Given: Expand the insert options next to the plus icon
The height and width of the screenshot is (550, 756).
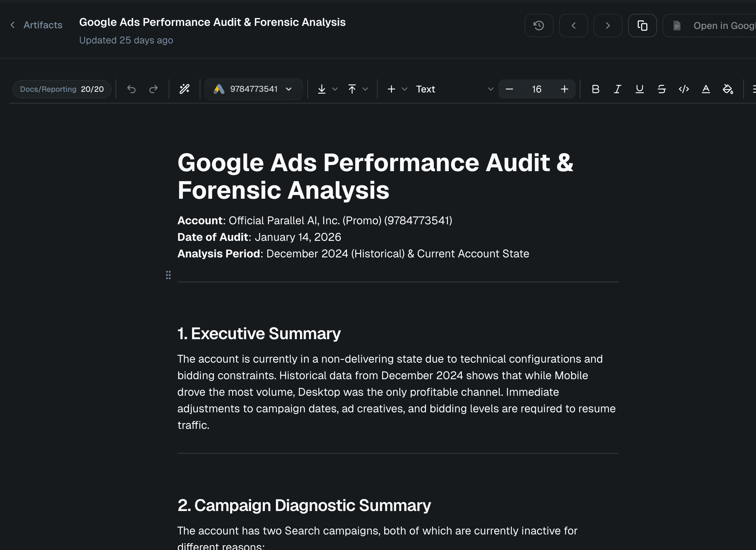Looking at the screenshot, I should 404,89.
